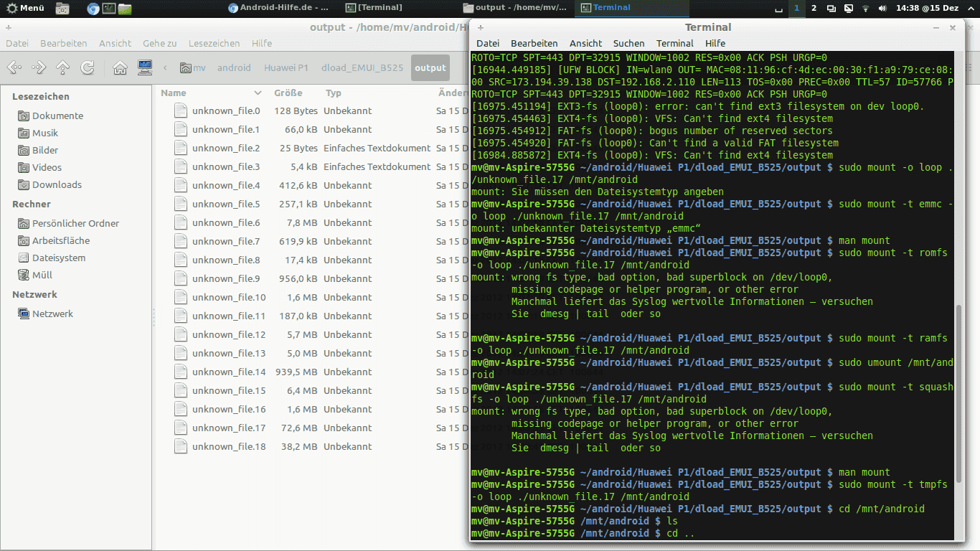Open the Menü launcher in top panel
Viewport: 980px width, 551px height.
(x=26, y=8)
